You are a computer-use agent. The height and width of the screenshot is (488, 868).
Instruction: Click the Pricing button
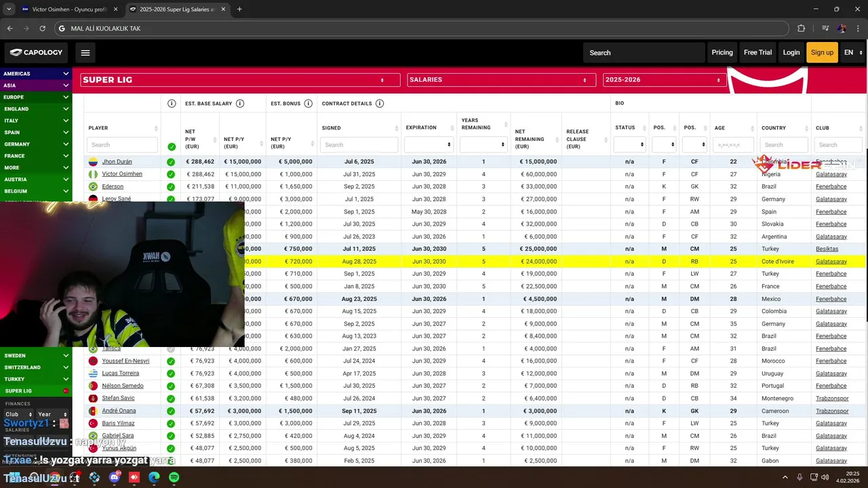[722, 52]
